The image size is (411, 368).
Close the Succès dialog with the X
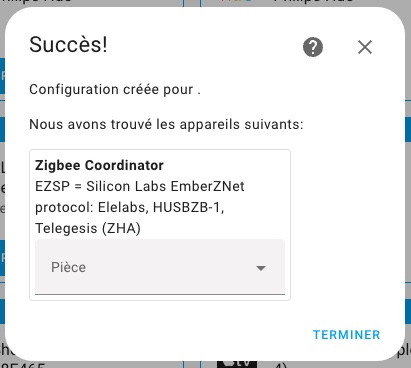[365, 47]
